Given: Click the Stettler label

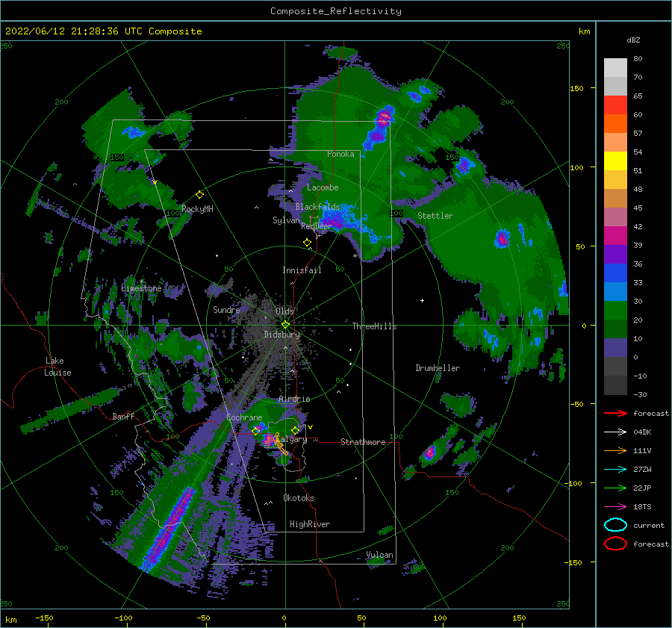Looking at the screenshot, I should pos(435,216).
